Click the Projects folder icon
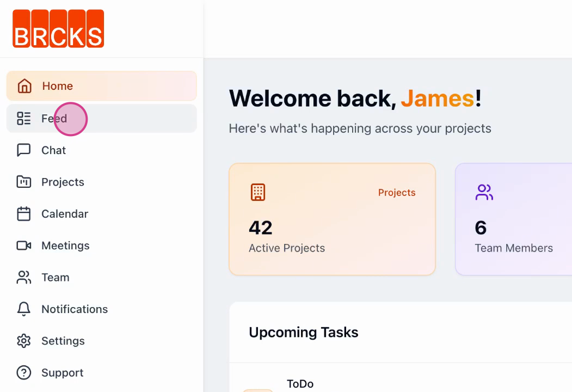The image size is (572, 392). pos(24,182)
